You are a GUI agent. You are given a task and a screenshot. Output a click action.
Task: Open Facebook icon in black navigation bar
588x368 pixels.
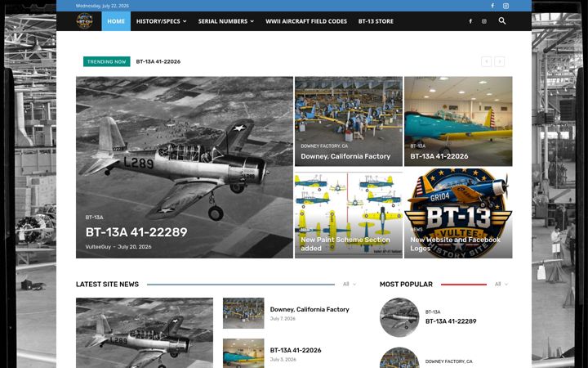click(x=470, y=21)
